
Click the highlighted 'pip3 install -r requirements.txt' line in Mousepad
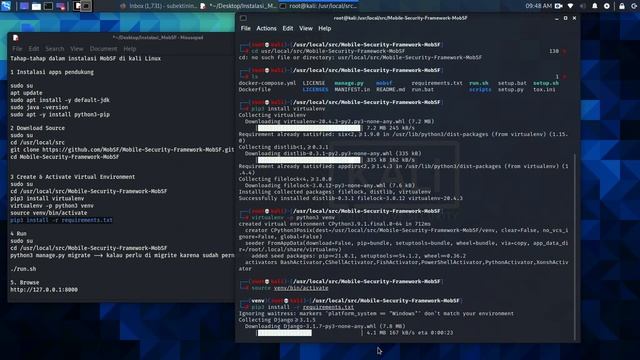click(61, 220)
